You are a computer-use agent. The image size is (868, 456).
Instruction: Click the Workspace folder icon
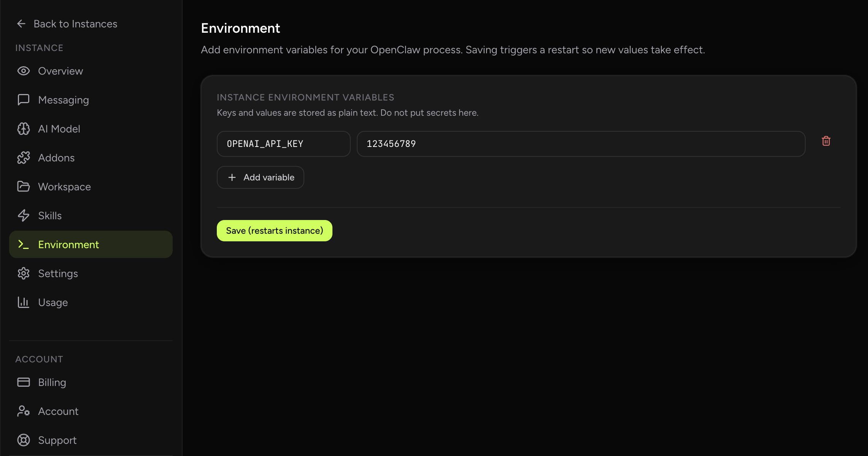click(x=23, y=187)
